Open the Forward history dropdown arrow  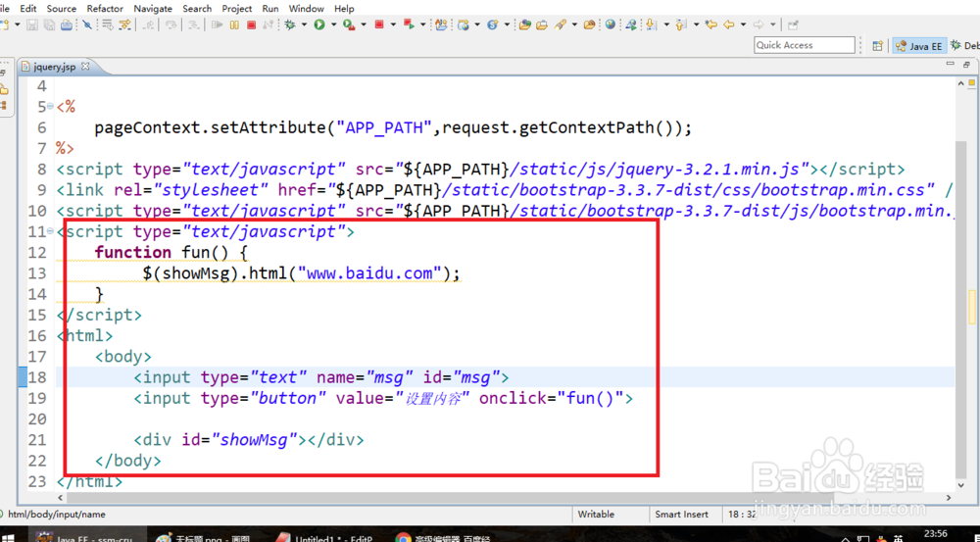(x=773, y=25)
